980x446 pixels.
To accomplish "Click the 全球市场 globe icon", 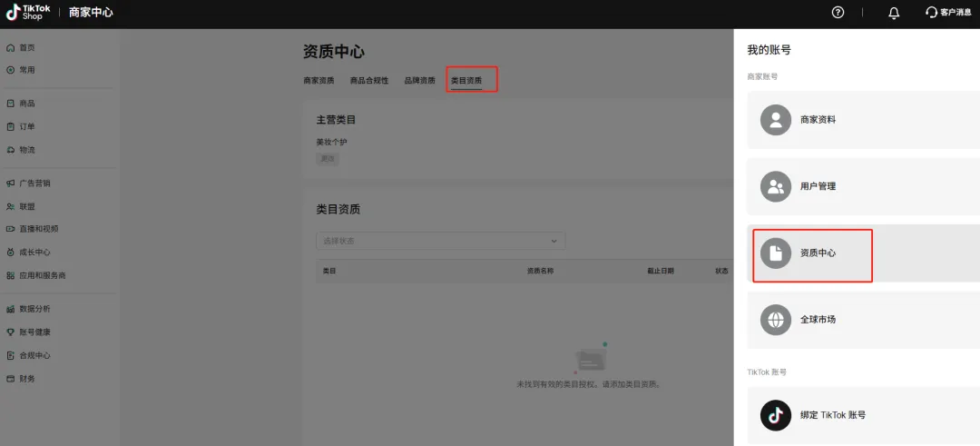I will [776, 320].
